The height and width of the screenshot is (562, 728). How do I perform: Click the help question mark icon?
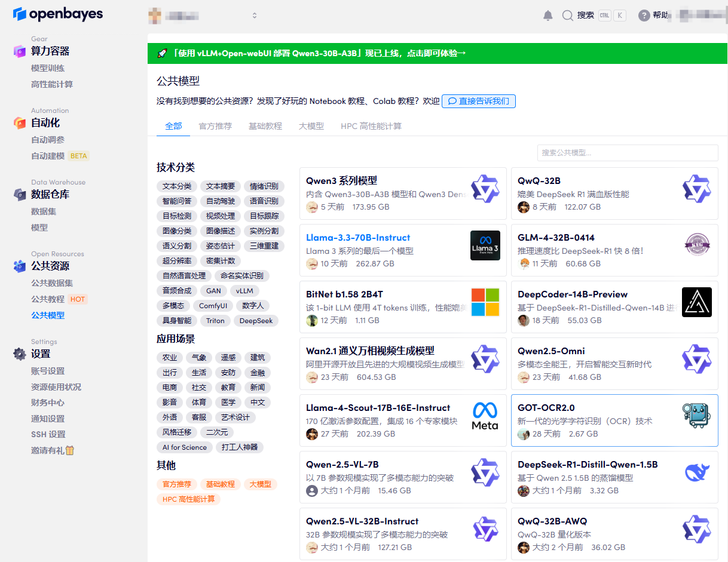(x=644, y=16)
